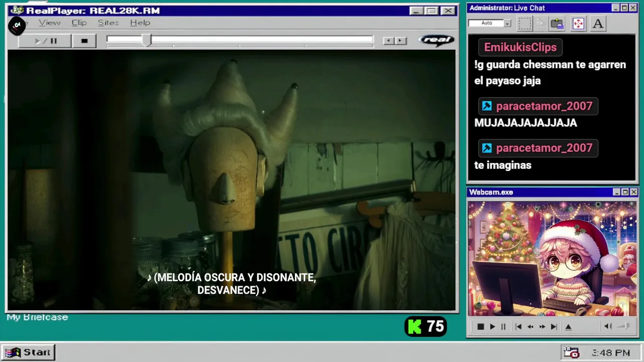Screen dimensions: 644x362
Task: Close the Webcam.exe window
Action: pyautogui.click(x=633, y=192)
